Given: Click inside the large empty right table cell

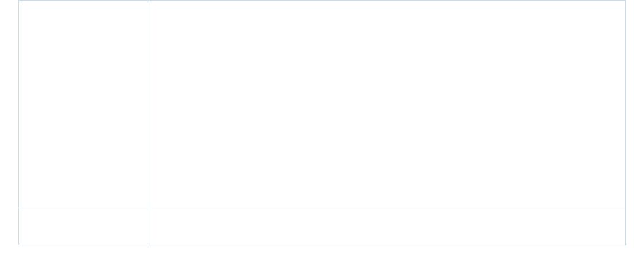Looking at the screenshot, I should 387,105.
